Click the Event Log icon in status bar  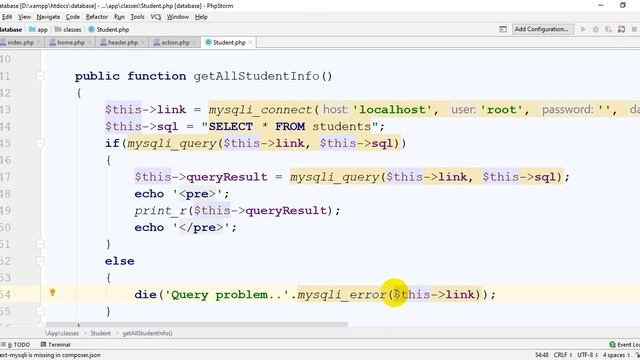coord(612,344)
